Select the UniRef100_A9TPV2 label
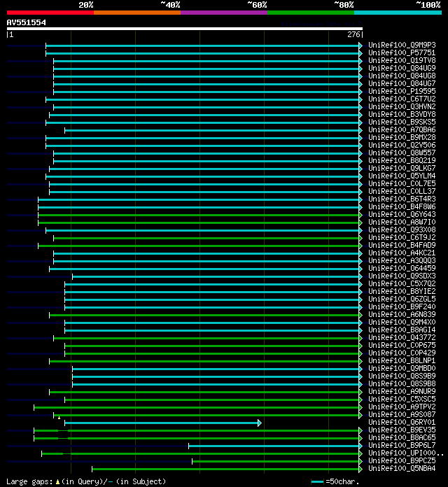This screenshot has width=448, height=487. click(402, 407)
